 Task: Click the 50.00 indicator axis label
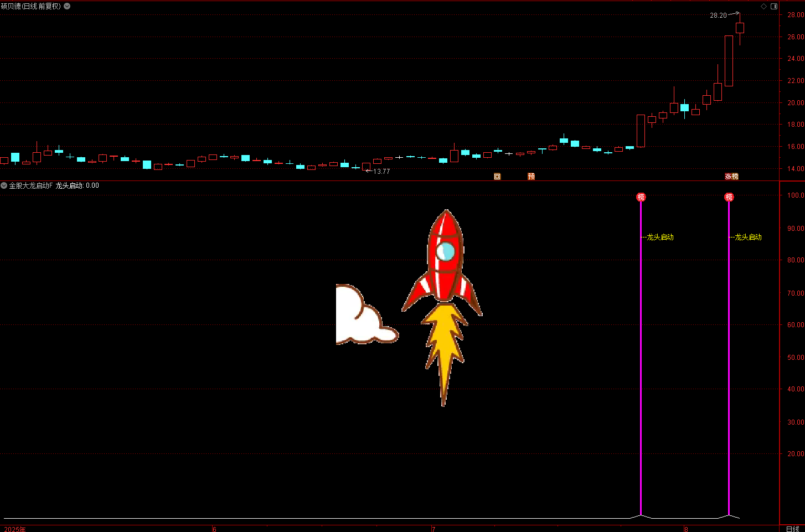click(x=796, y=358)
